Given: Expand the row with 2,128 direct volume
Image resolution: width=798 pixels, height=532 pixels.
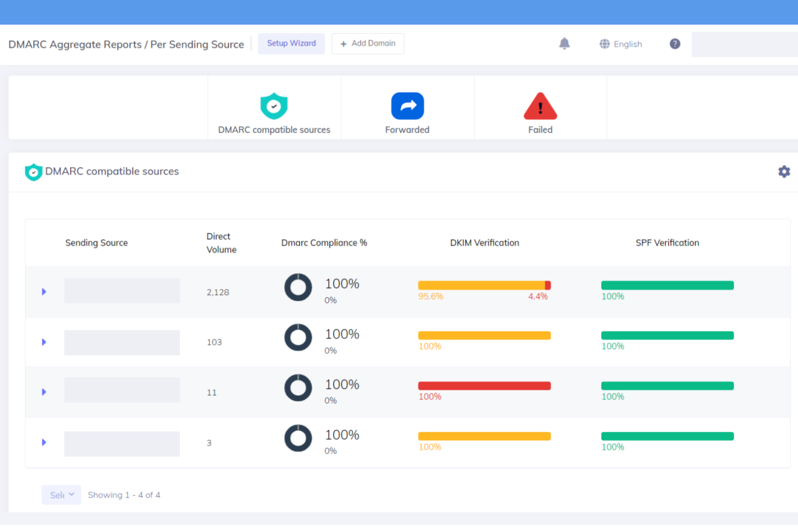Looking at the screenshot, I should click(x=44, y=292).
